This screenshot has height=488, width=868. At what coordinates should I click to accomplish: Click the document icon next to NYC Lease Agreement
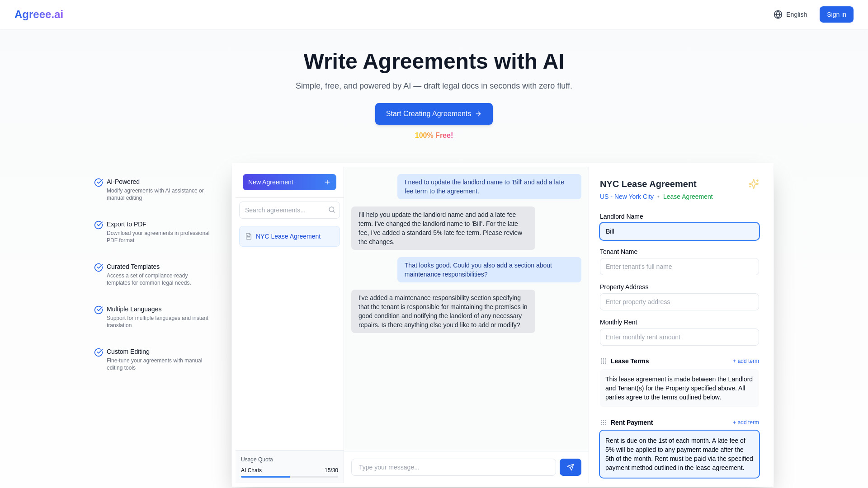tap(249, 236)
